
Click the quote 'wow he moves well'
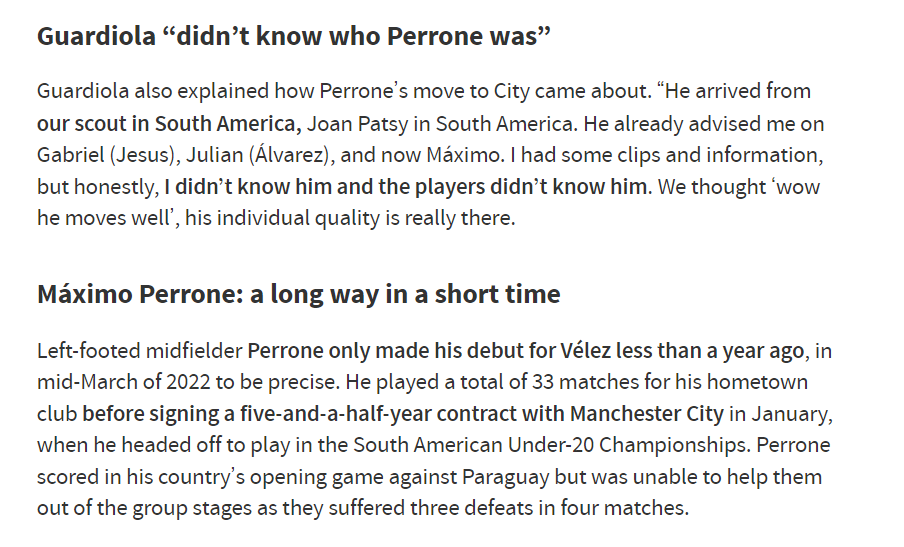coord(428,202)
